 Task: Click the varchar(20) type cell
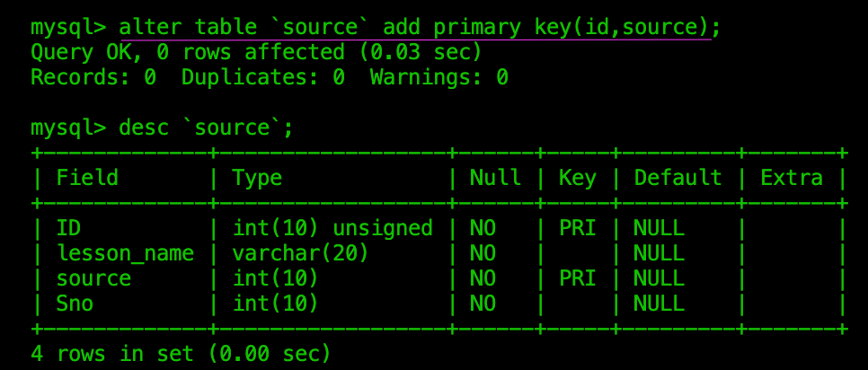coord(301,254)
